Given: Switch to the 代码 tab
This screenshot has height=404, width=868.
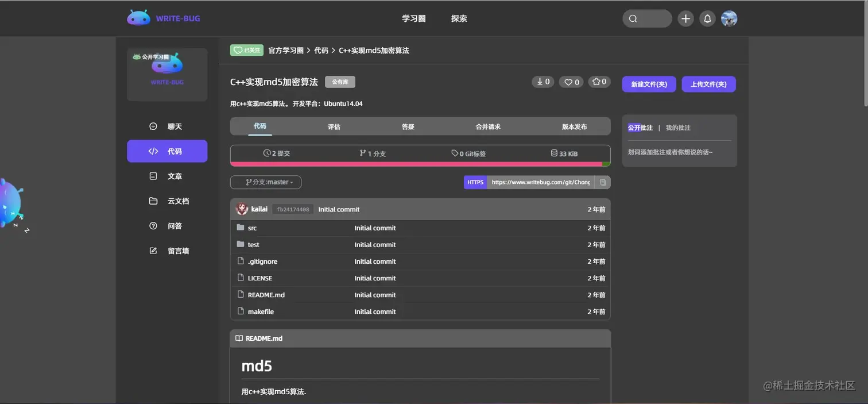Looking at the screenshot, I should tap(260, 126).
